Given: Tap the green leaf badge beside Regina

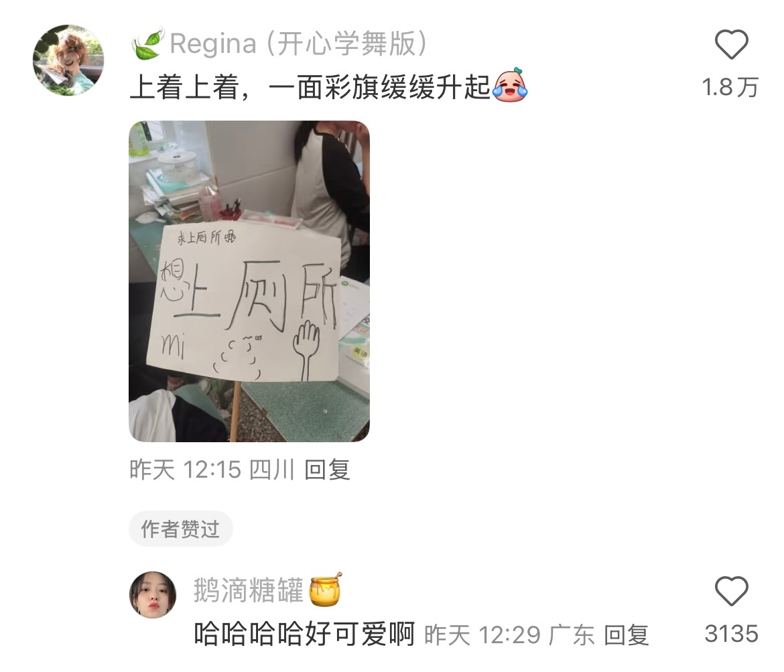Looking at the screenshot, I should coord(148,44).
